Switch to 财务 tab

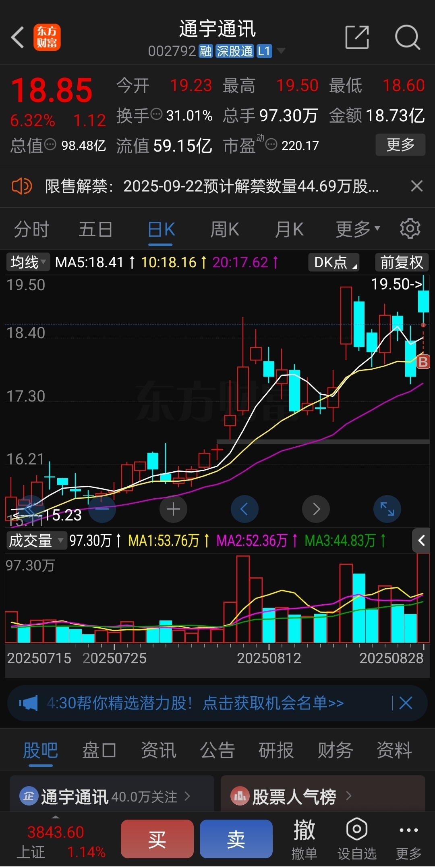click(335, 751)
